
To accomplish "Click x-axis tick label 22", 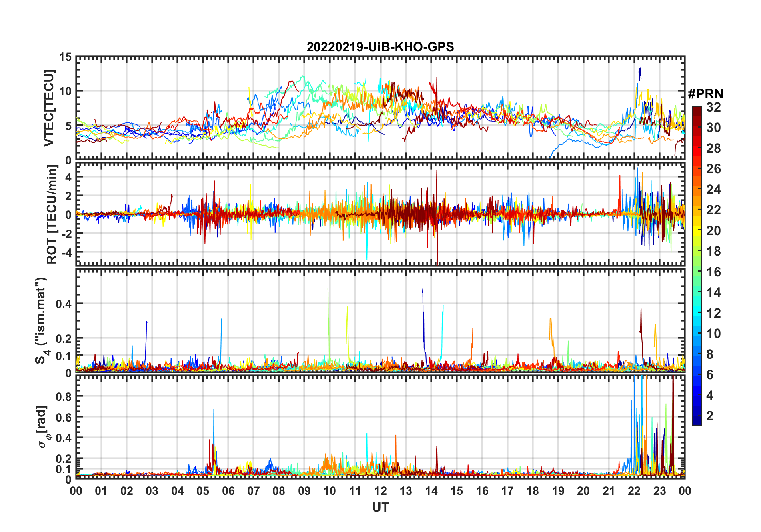I will pyautogui.click(x=634, y=491).
